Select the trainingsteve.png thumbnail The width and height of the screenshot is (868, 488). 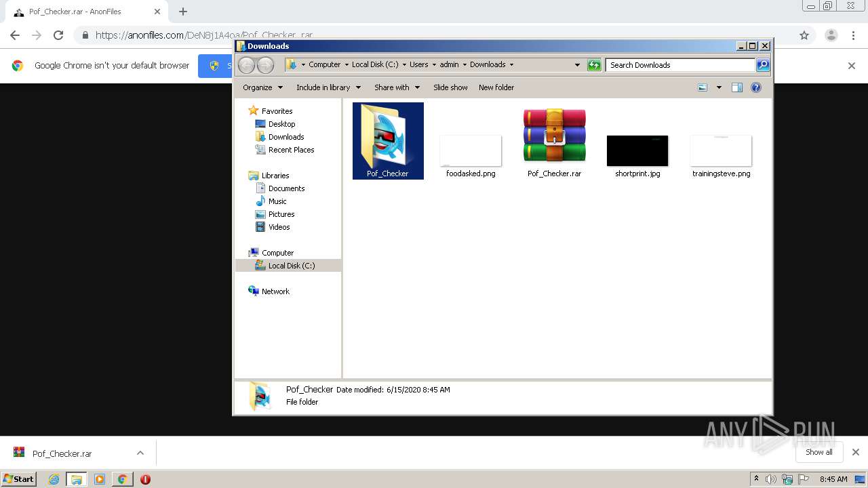click(x=721, y=150)
